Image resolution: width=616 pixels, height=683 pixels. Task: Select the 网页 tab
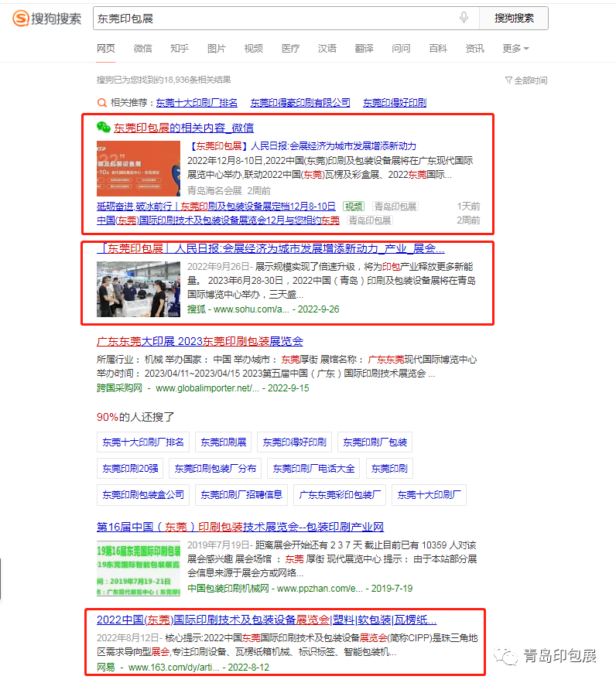click(x=106, y=49)
